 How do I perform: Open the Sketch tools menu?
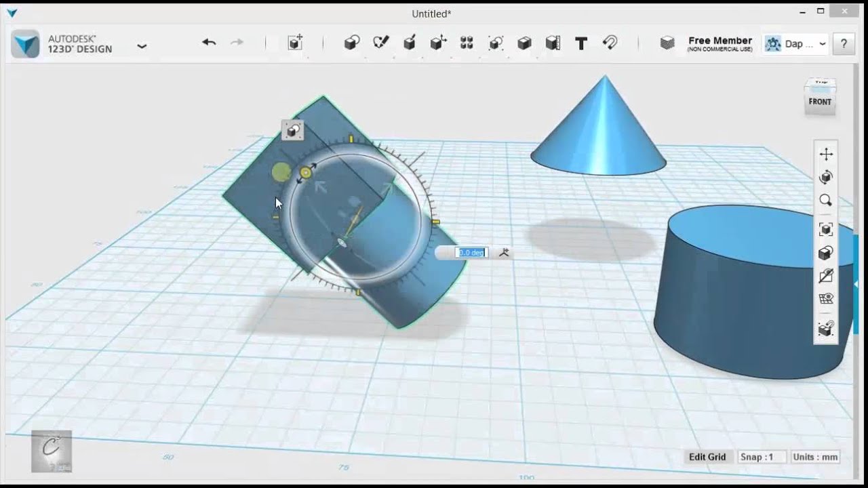pyautogui.click(x=381, y=43)
